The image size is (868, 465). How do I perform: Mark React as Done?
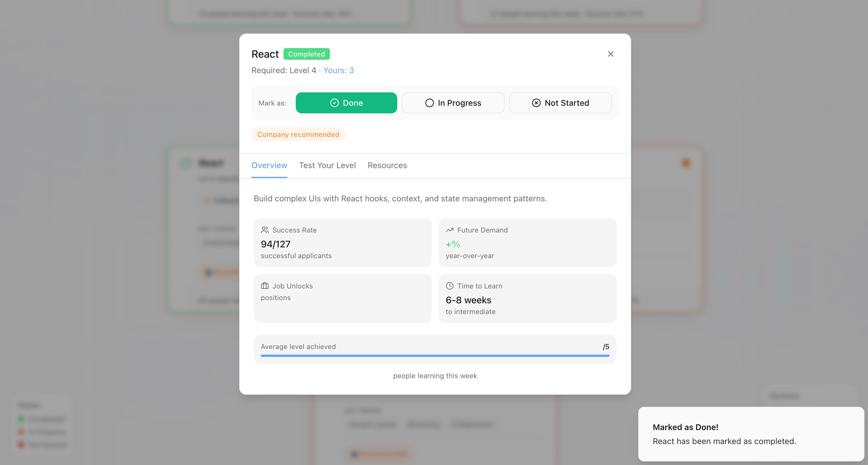tap(346, 103)
